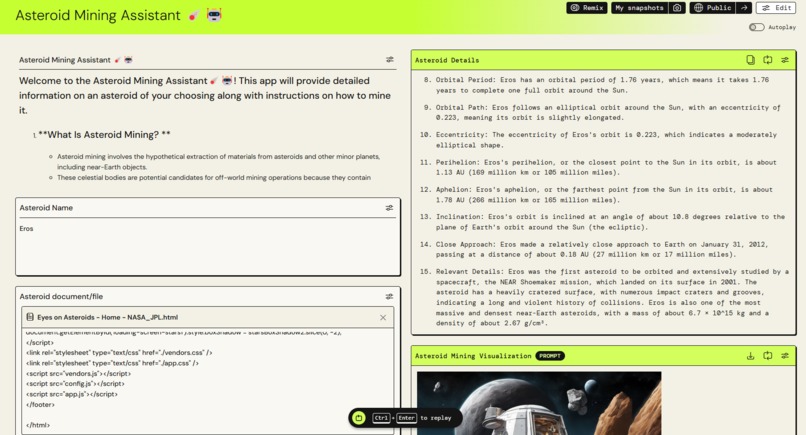Image resolution: width=806 pixels, height=435 pixels.
Task: Click the file icon beside Eyes on Asteroids
Action: click(x=30, y=317)
